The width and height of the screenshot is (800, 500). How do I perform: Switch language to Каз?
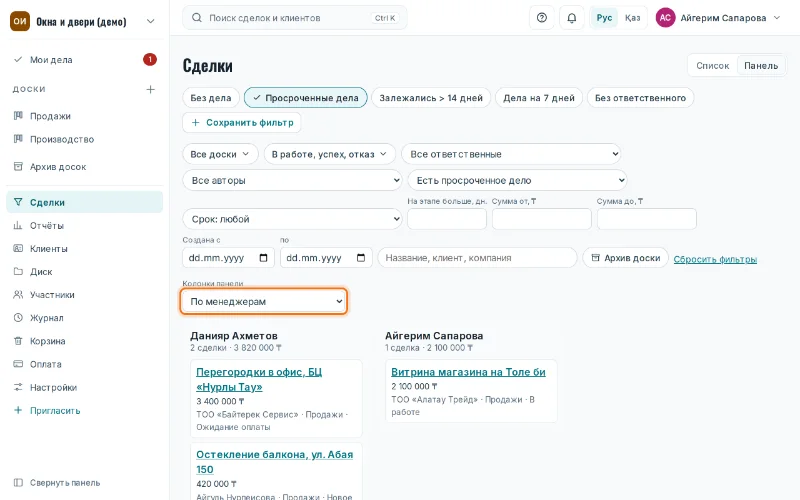click(633, 18)
